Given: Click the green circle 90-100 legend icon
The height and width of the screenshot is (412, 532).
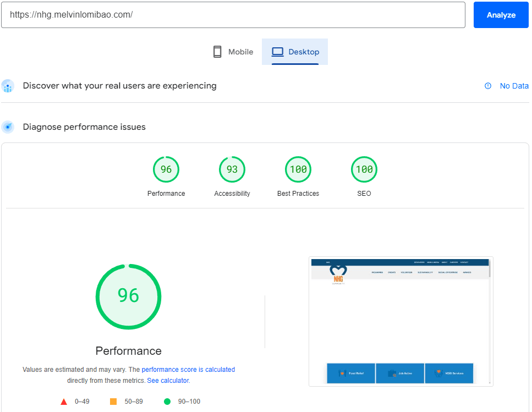Looking at the screenshot, I should [167, 402].
